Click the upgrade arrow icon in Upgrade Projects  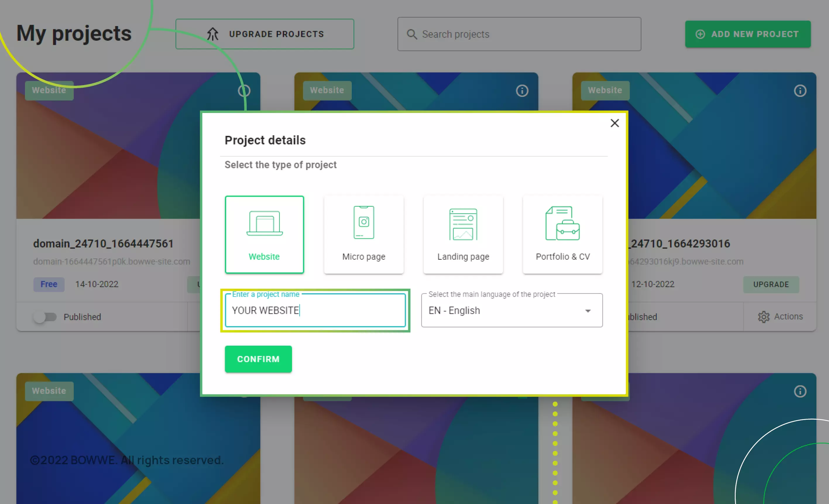point(213,34)
